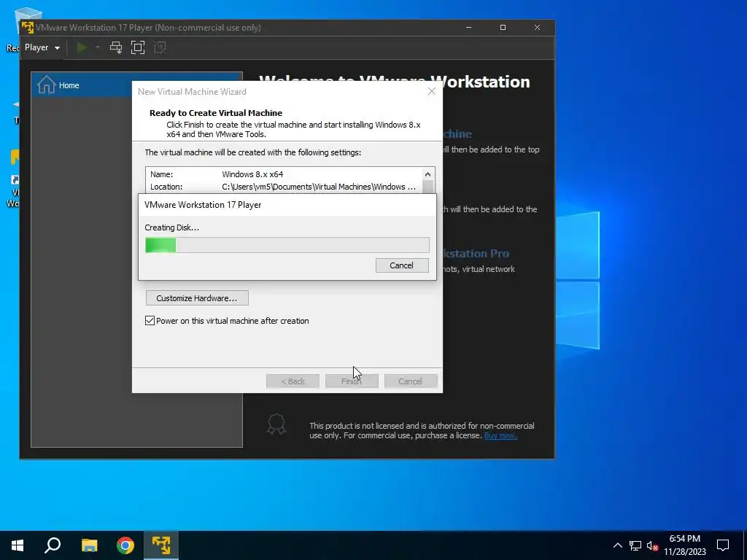Image resolution: width=747 pixels, height=560 pixels.
Task: Click the Creating Disk progress bar
Action: tap(287, 245)
